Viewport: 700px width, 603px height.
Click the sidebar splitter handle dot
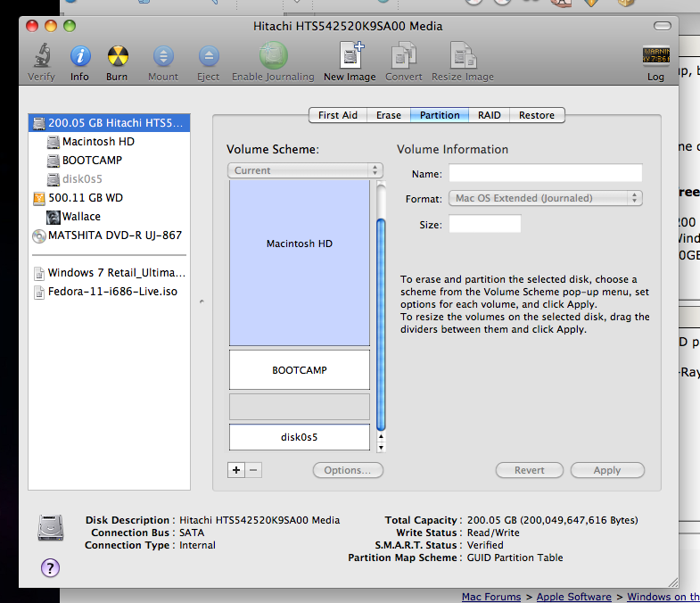pos(202,302)
